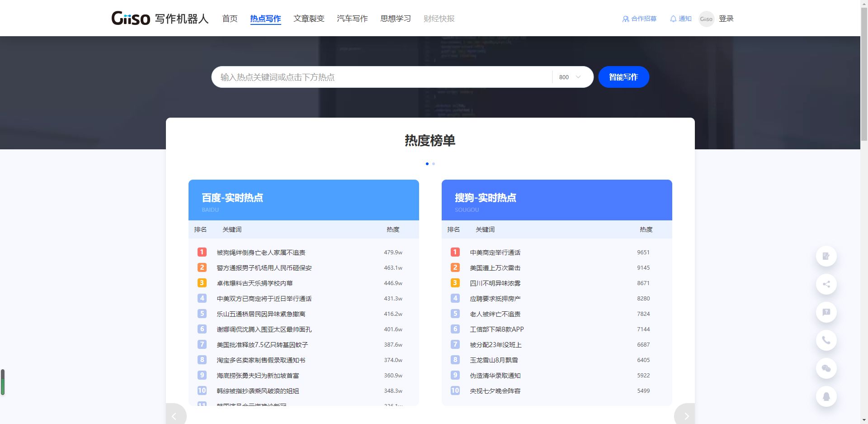Open the 800 word count dropdown

pyautogui.click(x=570, y=77)
